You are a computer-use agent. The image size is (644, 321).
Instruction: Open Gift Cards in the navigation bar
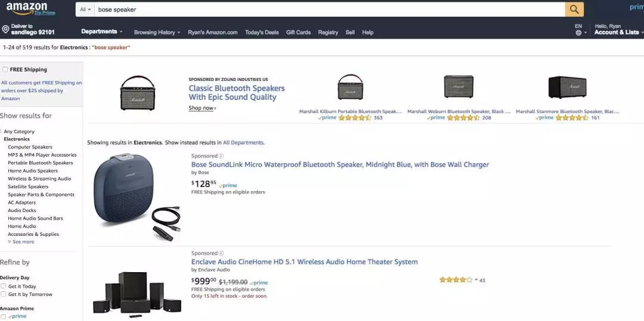tap(298, 32)
